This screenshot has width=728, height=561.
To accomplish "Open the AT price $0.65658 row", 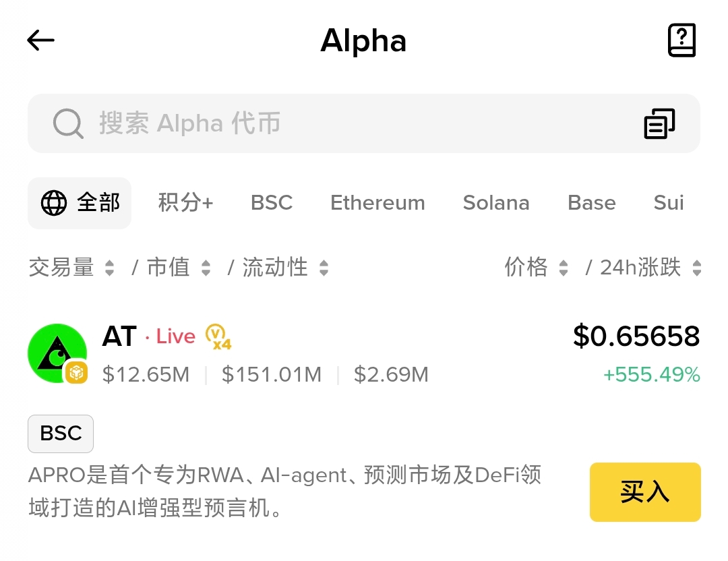I will pyautogui.click(x=636, y=336).
